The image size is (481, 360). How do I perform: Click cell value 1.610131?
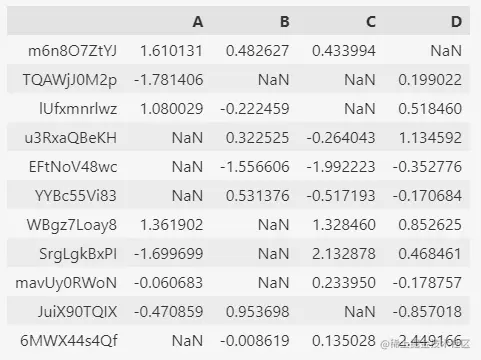(171, 51)
